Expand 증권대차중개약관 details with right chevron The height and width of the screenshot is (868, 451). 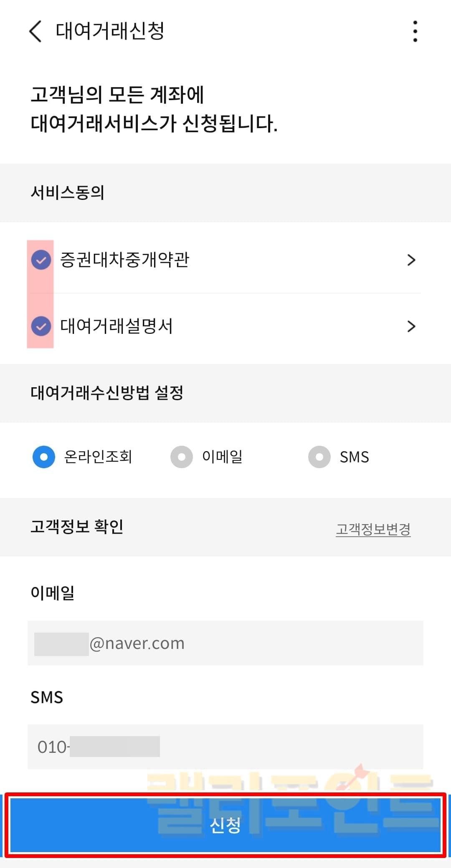tap(411, 260)
